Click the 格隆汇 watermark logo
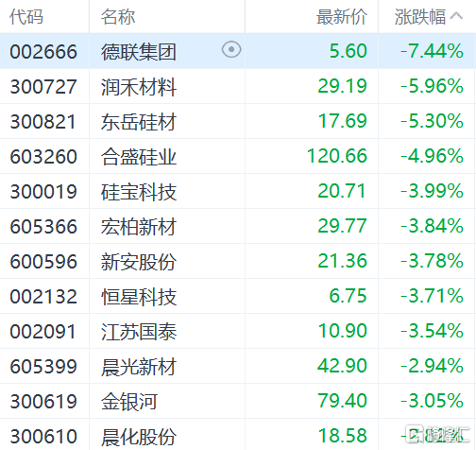This screenshot has height=450, width=476. click(437, 434)
